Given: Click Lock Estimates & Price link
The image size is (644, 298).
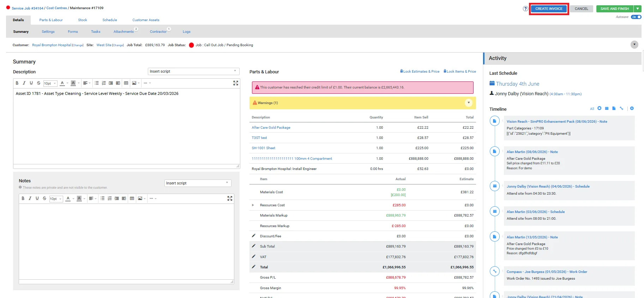Looking at the screenshot, I should click(x=420, y=71).
